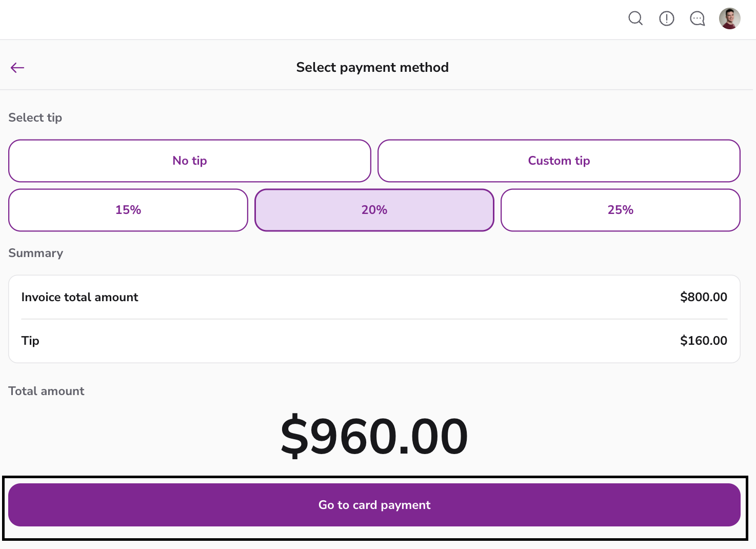Select the highlighted 20% tip option
This screenshot has height=549, width=756.
[374, 210]
